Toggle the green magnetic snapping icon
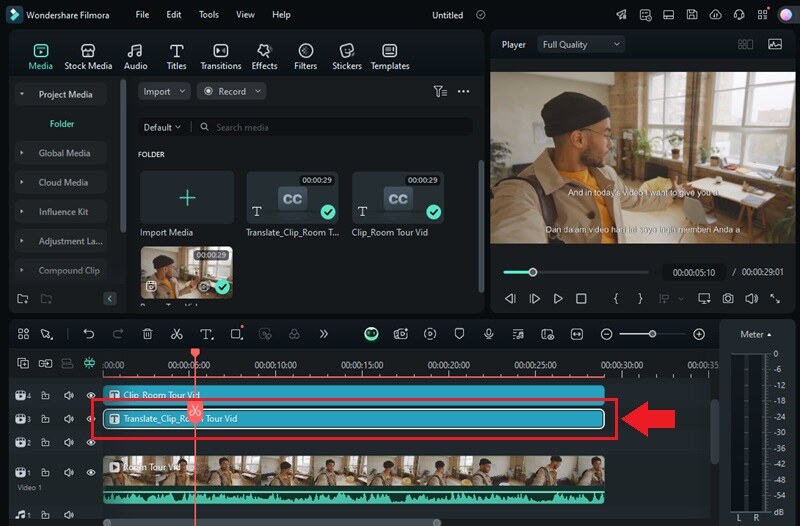Image resolution: width=800 pixels, height=526 pixels. (x=89, y=363)
